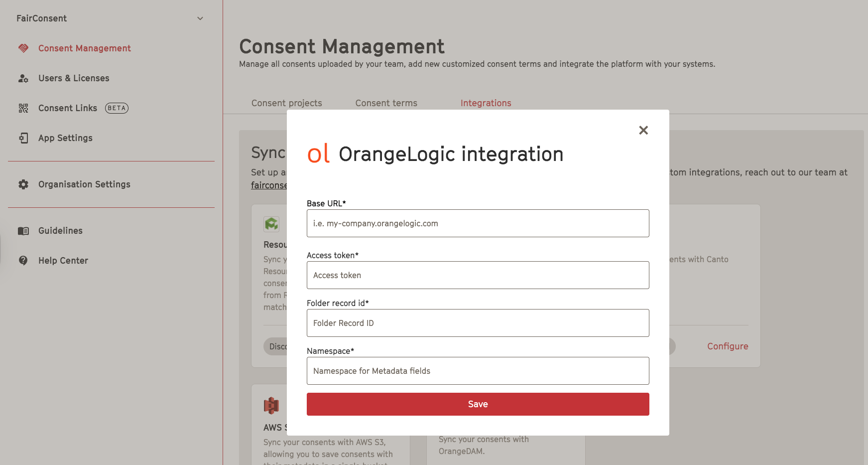
Task: Open the Guidelines page
Action: click(60, 231)
